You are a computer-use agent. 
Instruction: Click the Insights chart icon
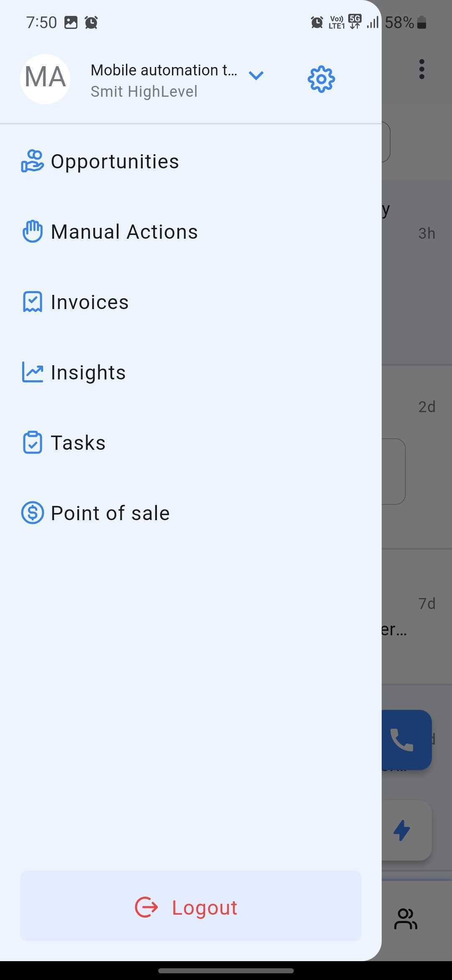(32, 372)
